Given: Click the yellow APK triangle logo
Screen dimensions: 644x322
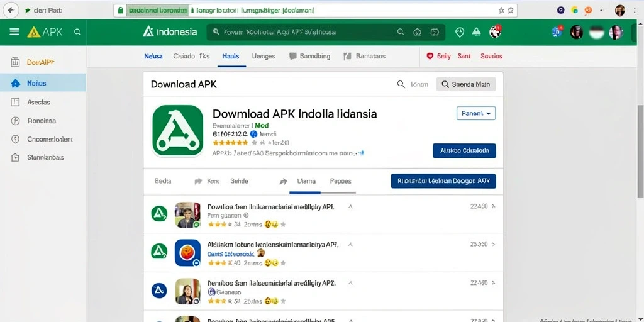Looking at the screenshot, I should 34,32.
